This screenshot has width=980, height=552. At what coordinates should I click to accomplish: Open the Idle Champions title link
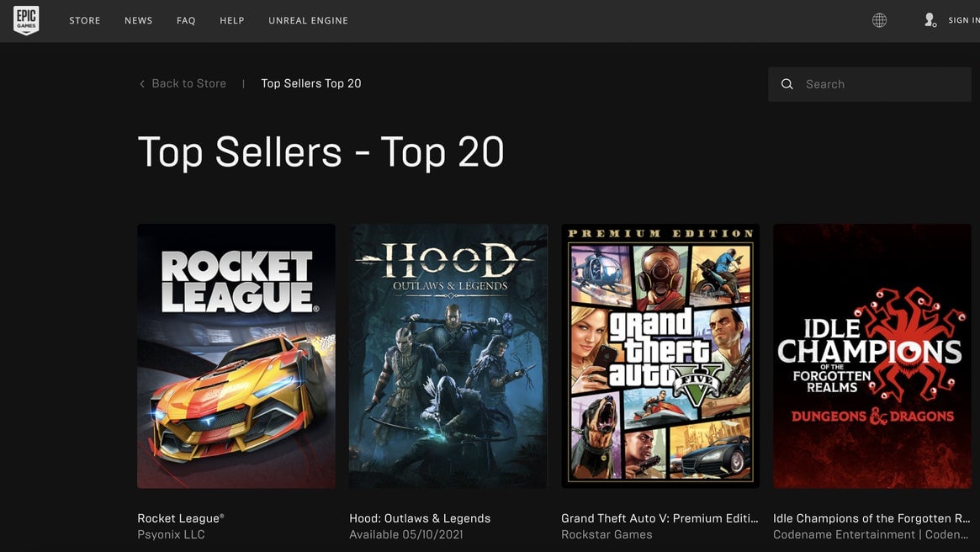pos(871,517)
